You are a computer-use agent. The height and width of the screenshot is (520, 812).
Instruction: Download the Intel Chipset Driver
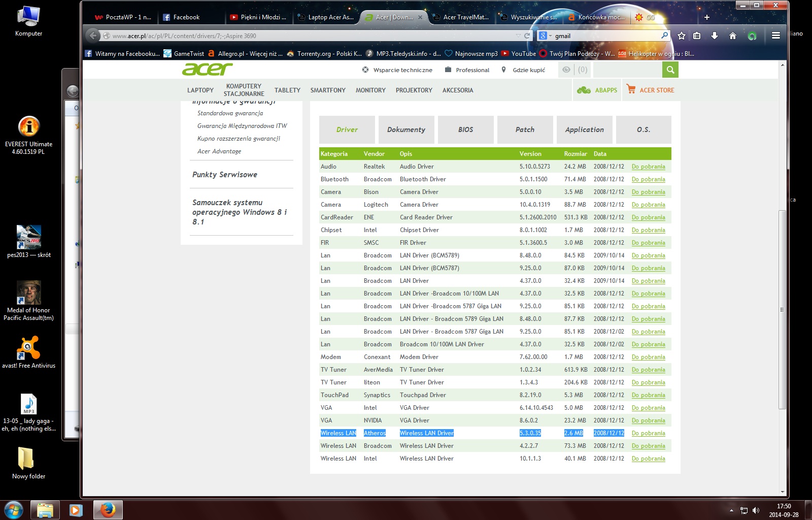[x=648, y=230]
